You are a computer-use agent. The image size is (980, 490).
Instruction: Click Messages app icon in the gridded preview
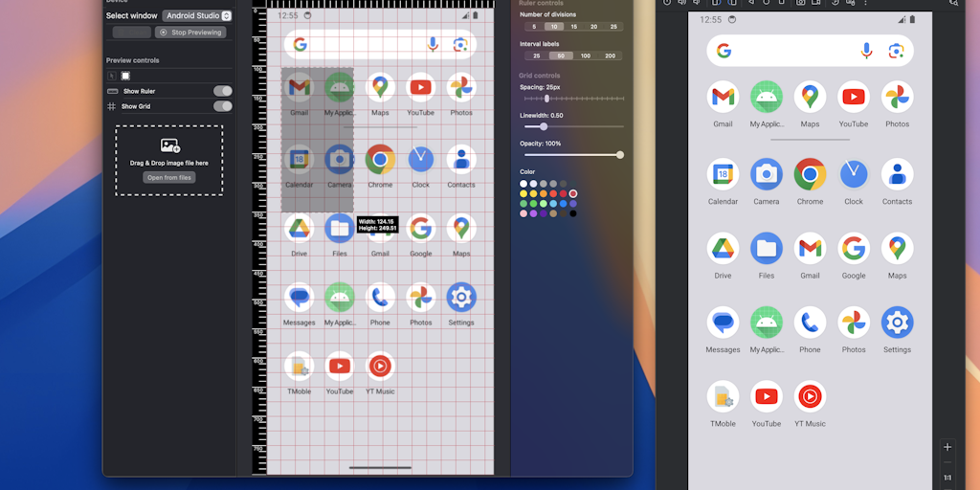coord(299,297)
